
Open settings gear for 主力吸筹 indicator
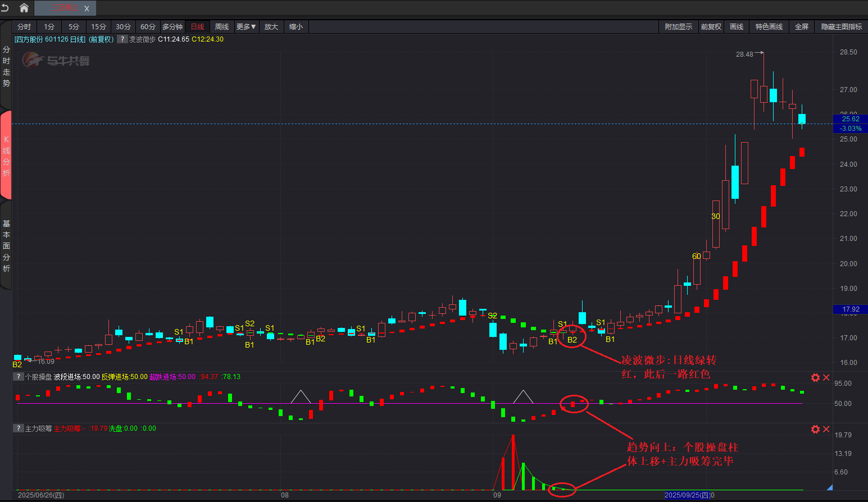(x=815, y=429)
